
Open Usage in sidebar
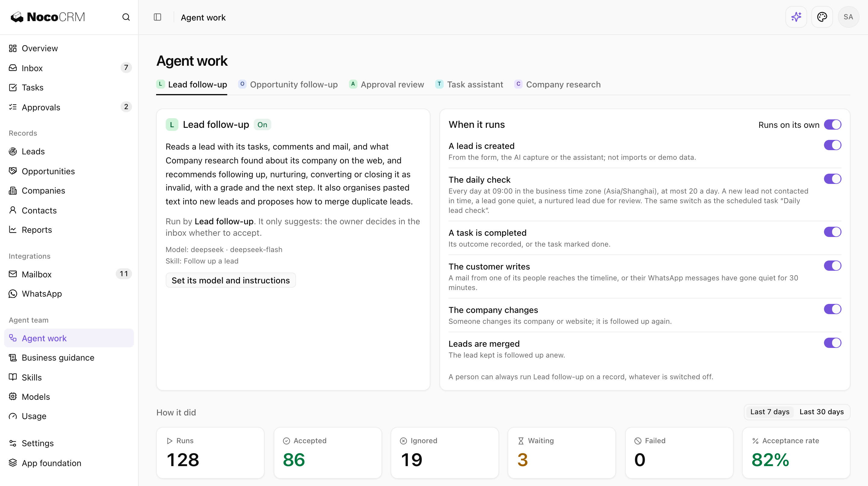pos(69,417)
